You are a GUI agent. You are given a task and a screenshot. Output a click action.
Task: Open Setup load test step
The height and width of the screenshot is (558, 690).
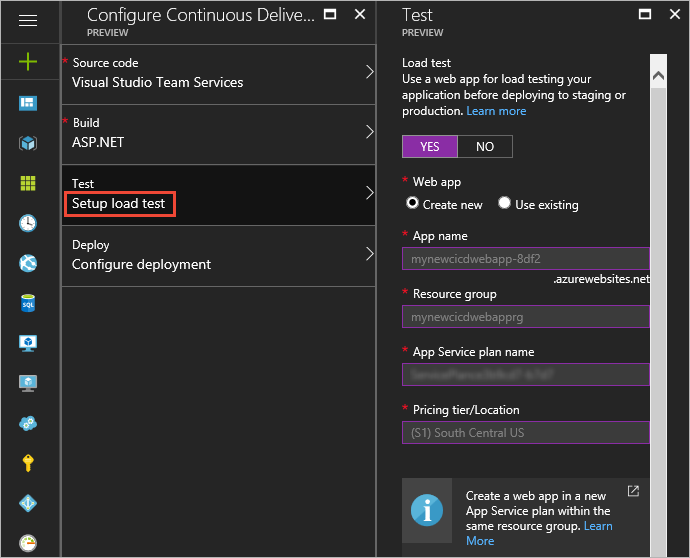(x=219, y=195)
